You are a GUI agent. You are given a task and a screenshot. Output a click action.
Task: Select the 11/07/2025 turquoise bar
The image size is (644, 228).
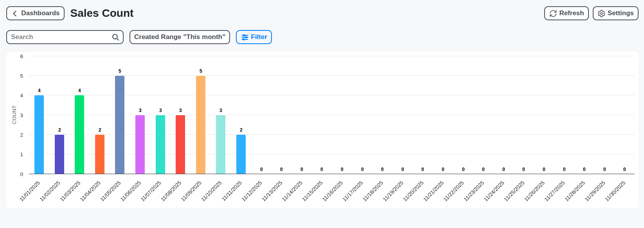[x=160, y=144]
